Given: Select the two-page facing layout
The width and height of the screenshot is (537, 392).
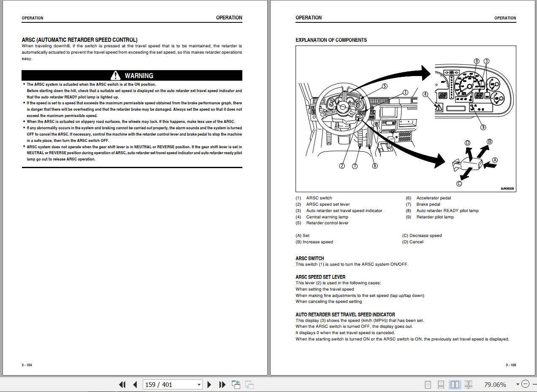Looking at the screenshot, I should 455,384.
